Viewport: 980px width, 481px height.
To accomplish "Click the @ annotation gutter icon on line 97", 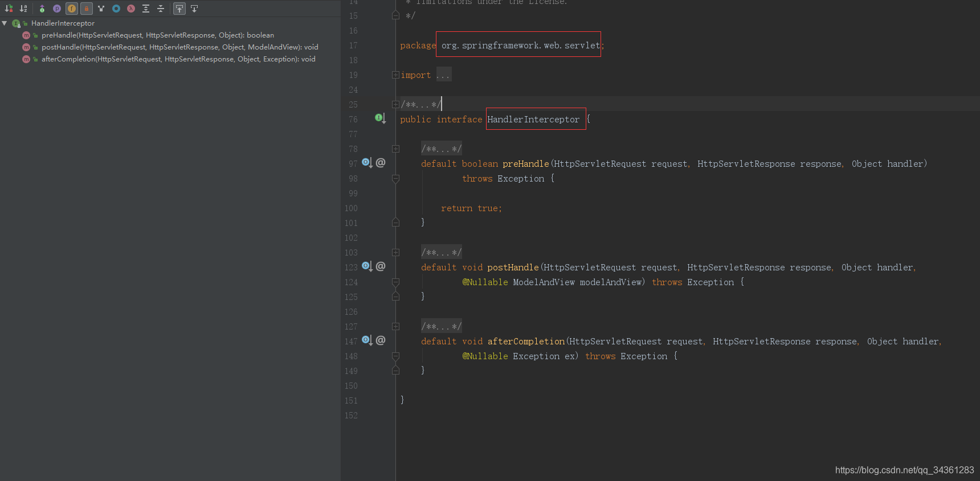I will click(381, 162).
